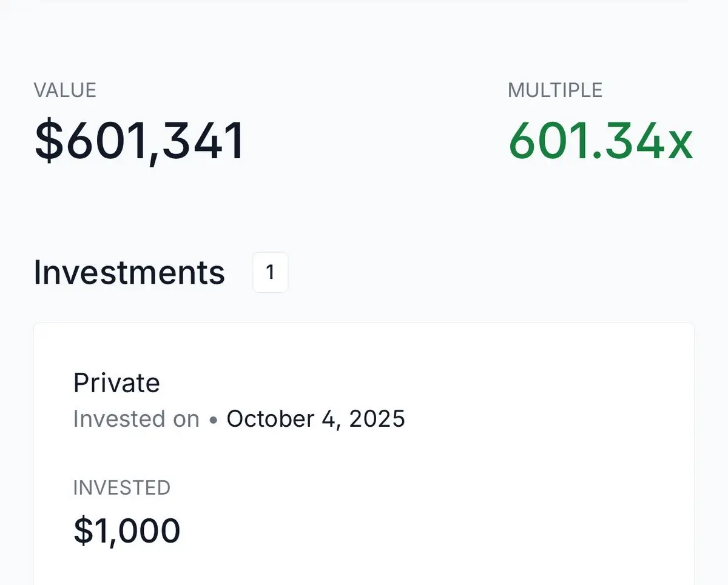Screen dimensions: 728x585
Task: Click the investments count badge showing 1
Action: (271, 272)
